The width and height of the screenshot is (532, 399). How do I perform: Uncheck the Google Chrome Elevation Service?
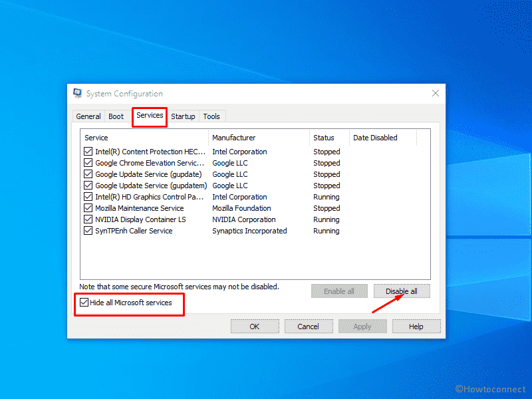click(x=88, y=162)
